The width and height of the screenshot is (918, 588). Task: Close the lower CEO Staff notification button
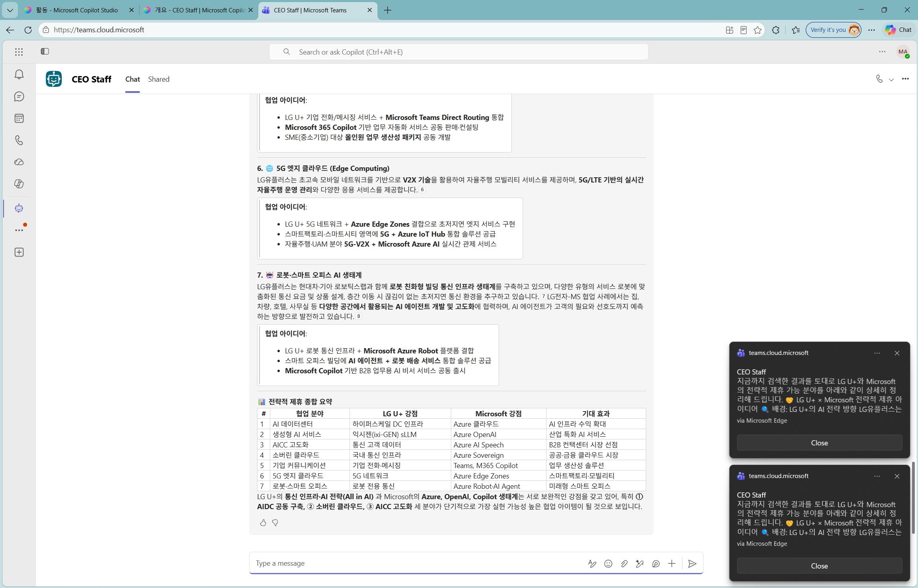[819, 566]
